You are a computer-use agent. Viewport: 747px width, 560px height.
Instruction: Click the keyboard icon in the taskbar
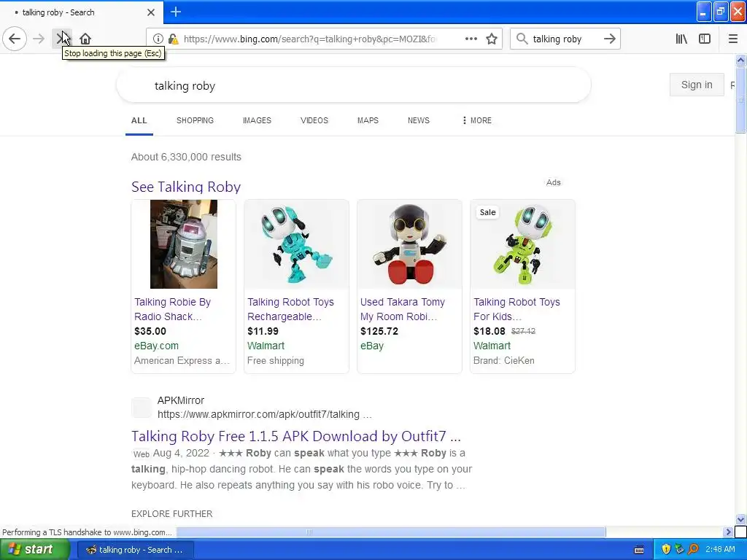click(639, 550)
